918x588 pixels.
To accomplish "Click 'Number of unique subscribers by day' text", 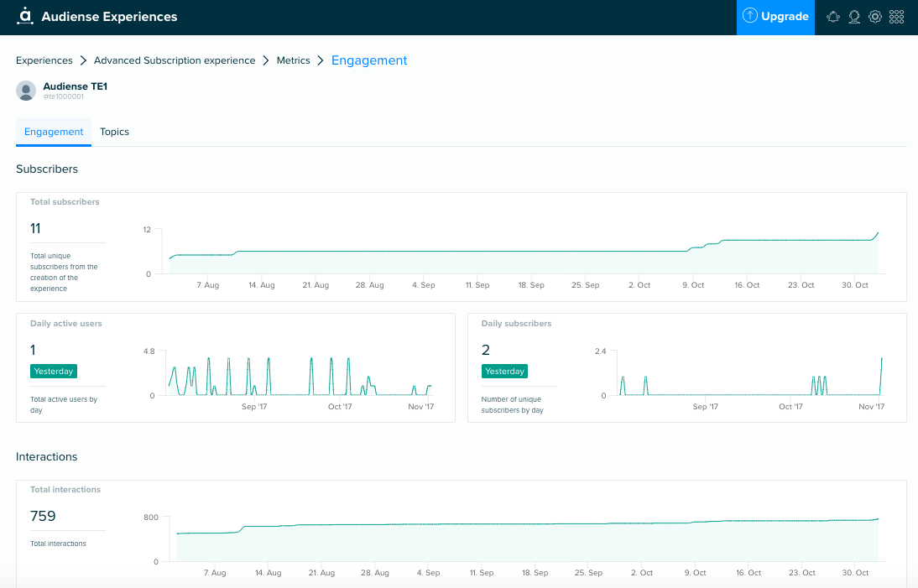I will [512, 405].
